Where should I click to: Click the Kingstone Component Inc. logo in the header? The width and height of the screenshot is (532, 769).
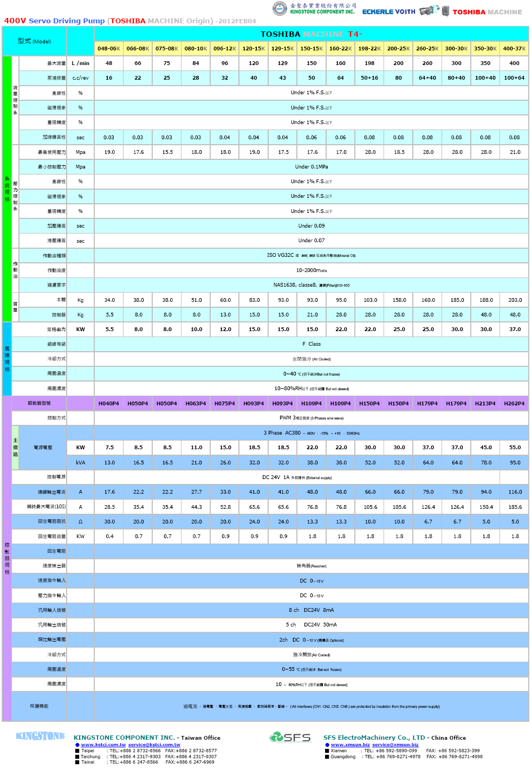pyautogui.click(x=314, y=9)
